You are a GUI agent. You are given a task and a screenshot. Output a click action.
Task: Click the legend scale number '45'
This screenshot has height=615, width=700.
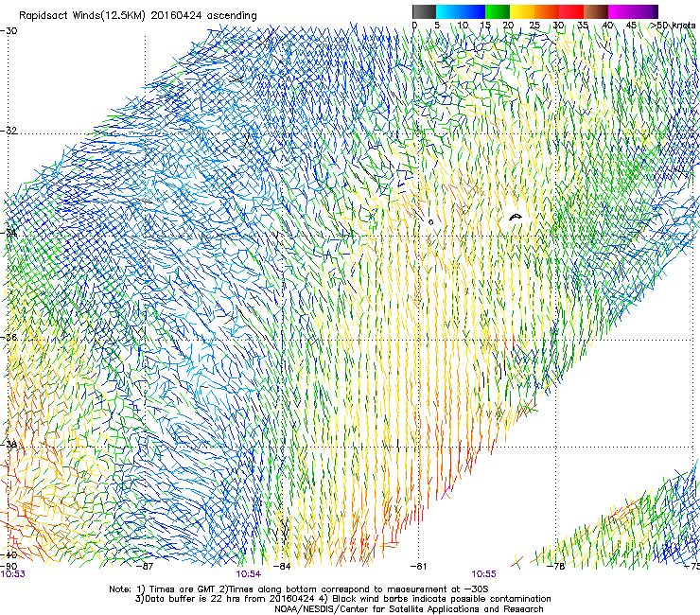(x=631, y=26)
